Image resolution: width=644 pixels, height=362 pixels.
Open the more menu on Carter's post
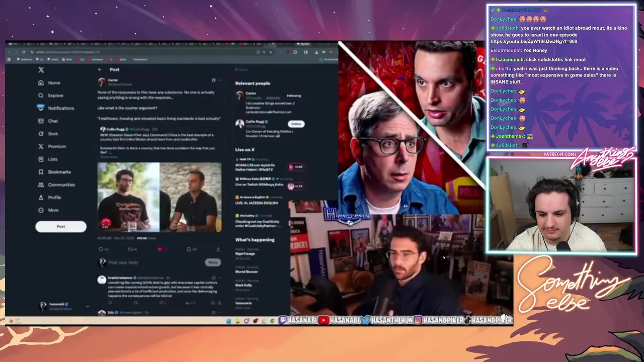point(220,80)
